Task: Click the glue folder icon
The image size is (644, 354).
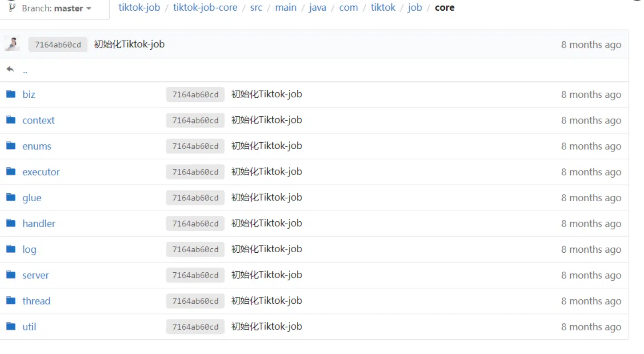Action: point(11,197)
